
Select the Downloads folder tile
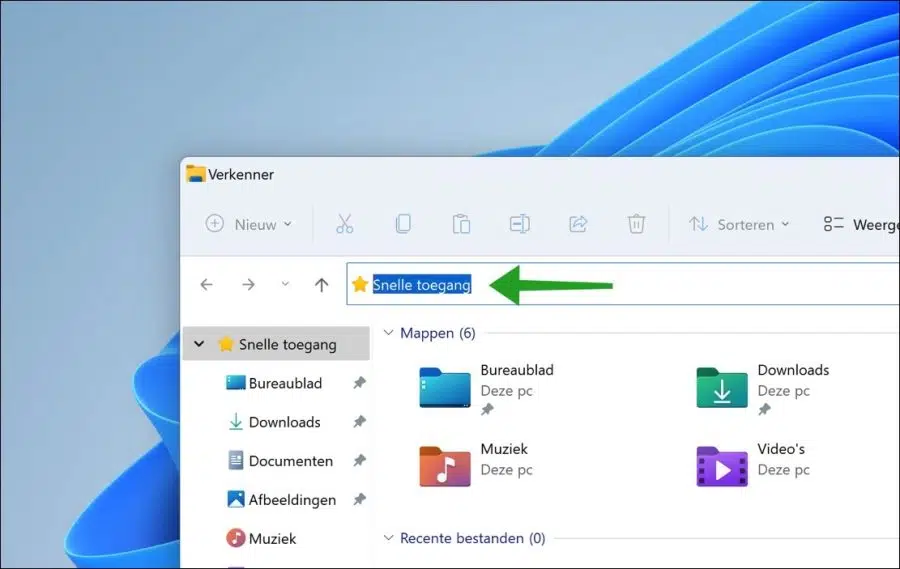click(x=763, y=389)
